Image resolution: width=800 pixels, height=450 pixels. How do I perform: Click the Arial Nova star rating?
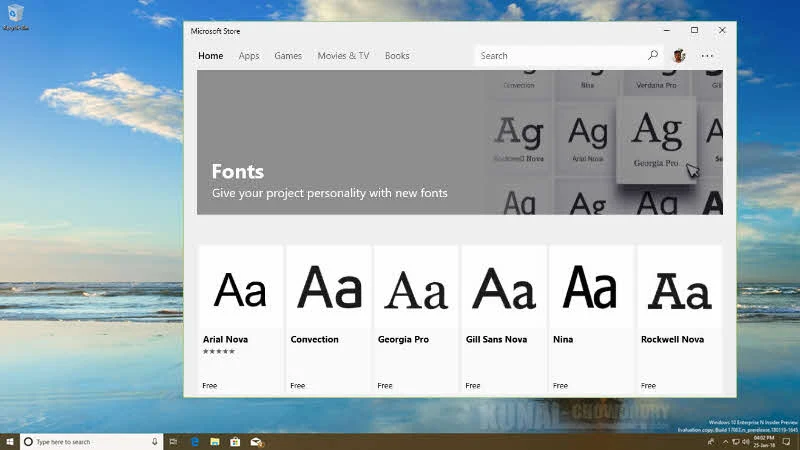click(218, 352)
